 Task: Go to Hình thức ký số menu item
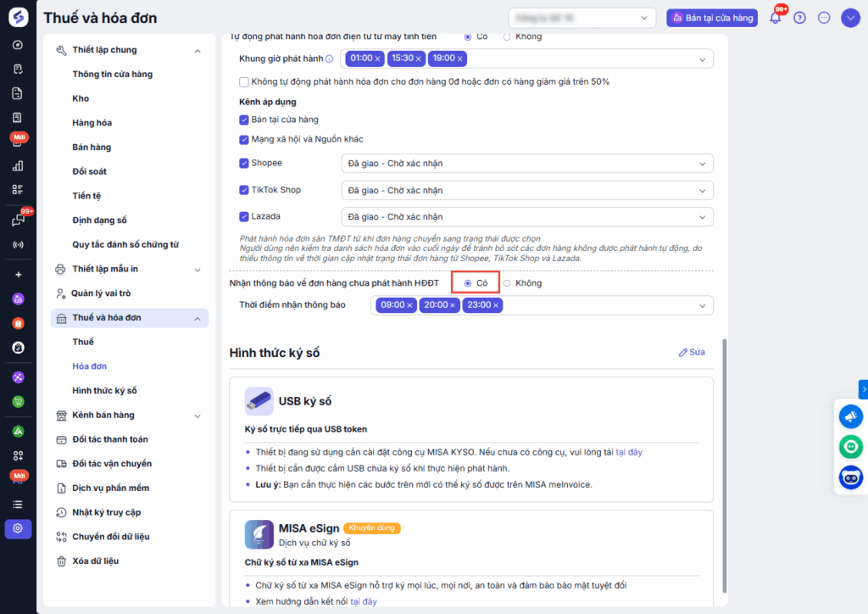pyautogui.click(x=104, y=391)
